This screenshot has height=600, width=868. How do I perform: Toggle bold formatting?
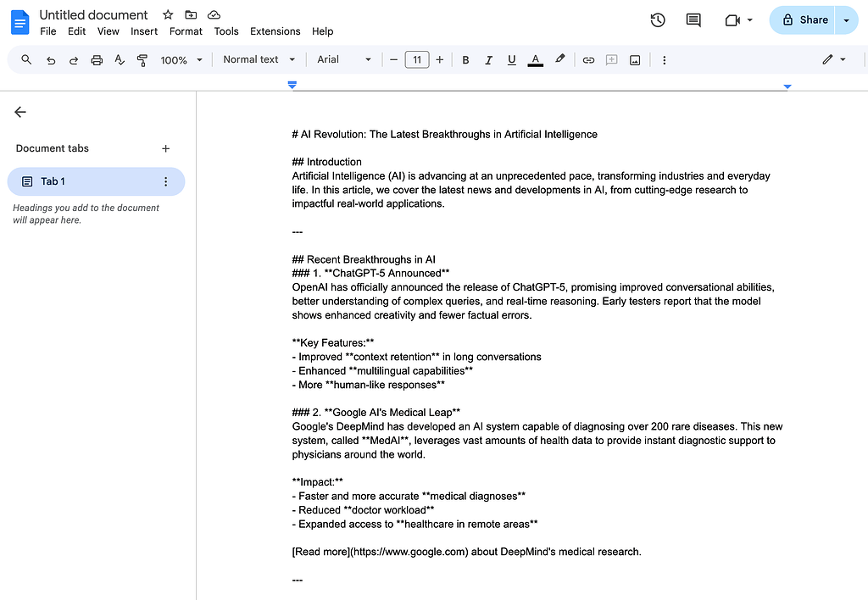click(x=465, y=59)
